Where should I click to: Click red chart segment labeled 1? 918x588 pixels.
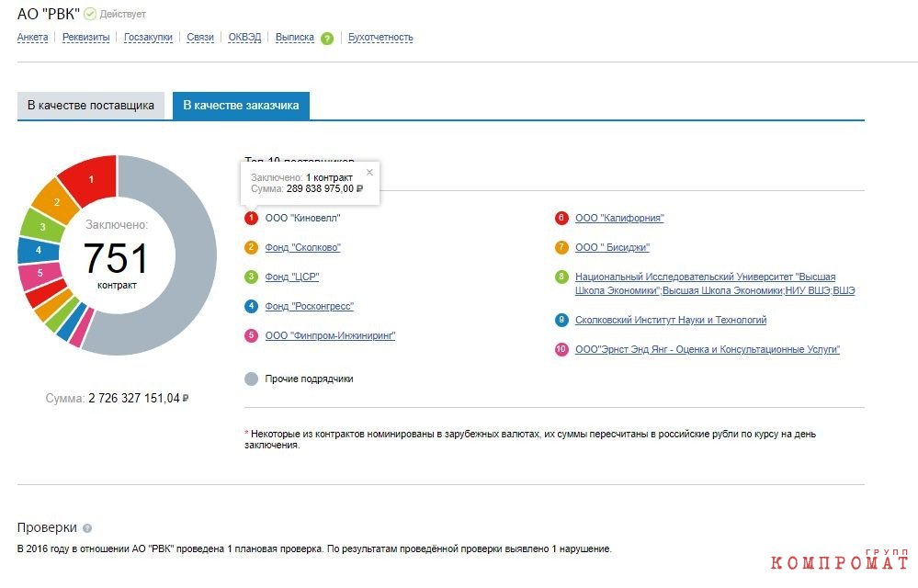tap(91, 179)
